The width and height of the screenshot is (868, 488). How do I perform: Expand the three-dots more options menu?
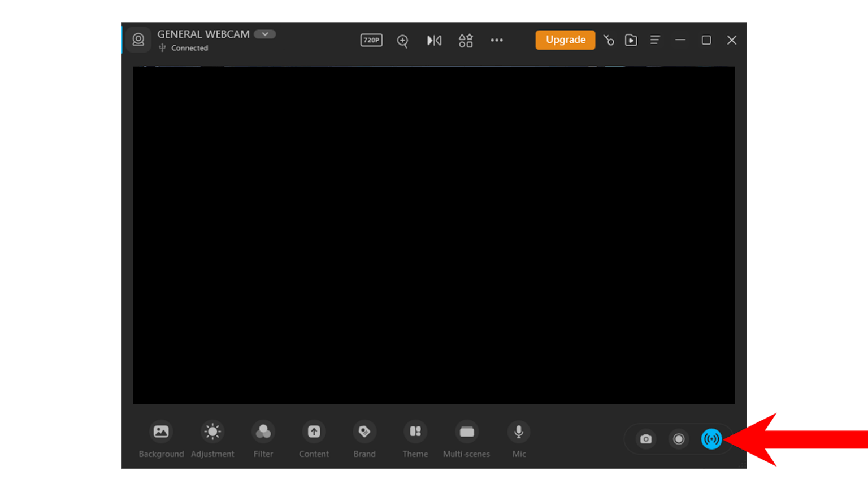tap(497, 40)
